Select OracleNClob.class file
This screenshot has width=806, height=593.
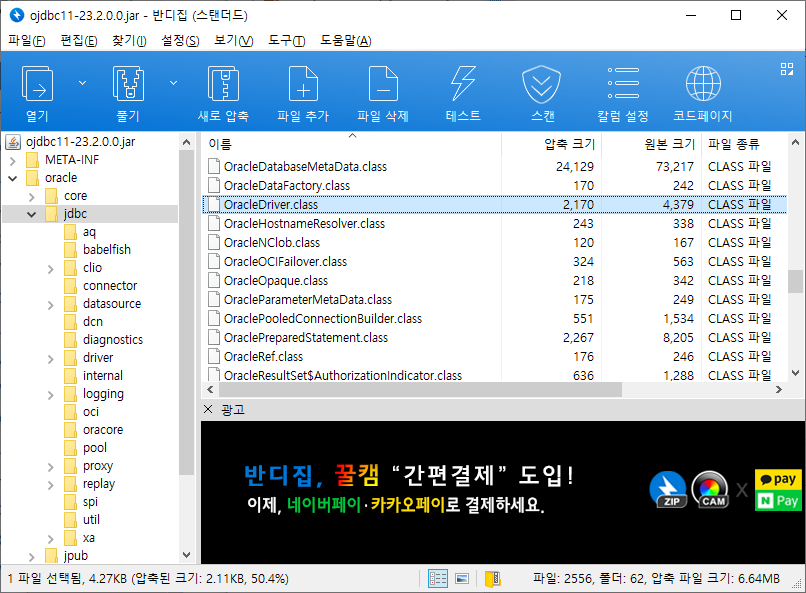click(x=272, y=243)
